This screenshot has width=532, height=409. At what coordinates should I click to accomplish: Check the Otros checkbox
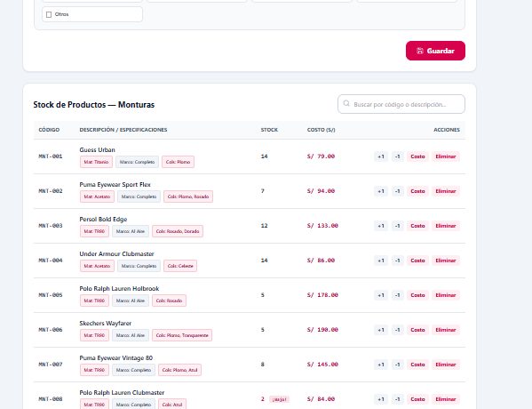coord(49,14)
